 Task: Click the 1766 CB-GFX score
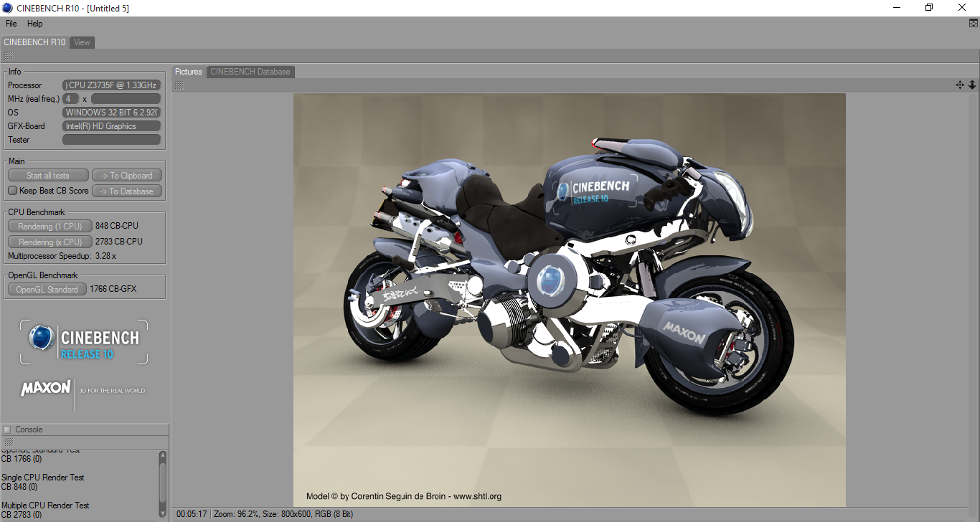tap(113, 289)
